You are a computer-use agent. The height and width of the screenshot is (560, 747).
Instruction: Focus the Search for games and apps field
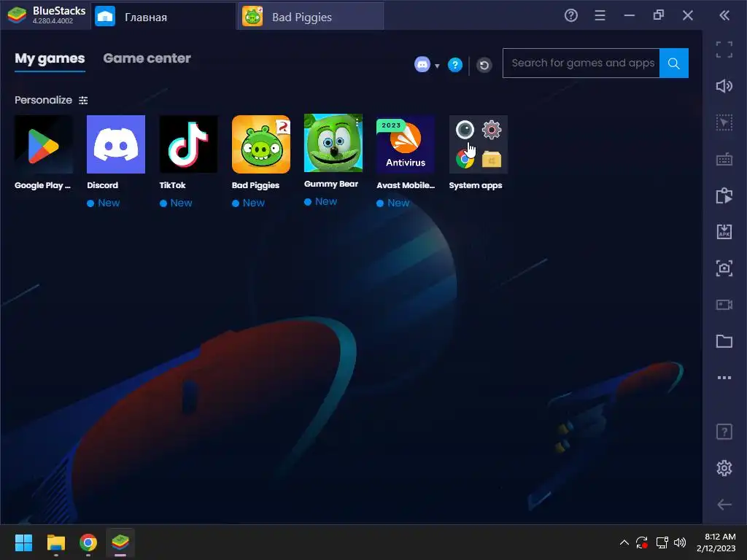[x=581, y=63]
